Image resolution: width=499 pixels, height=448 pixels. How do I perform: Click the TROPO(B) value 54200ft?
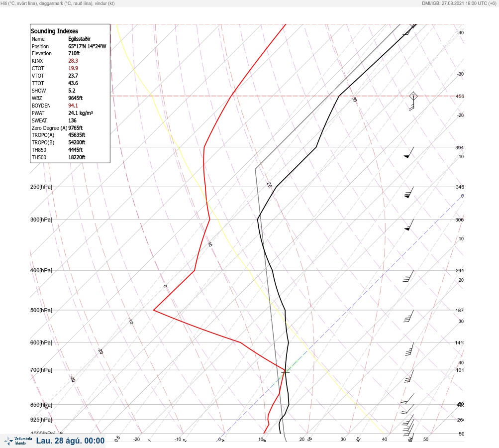pos(77,142)
